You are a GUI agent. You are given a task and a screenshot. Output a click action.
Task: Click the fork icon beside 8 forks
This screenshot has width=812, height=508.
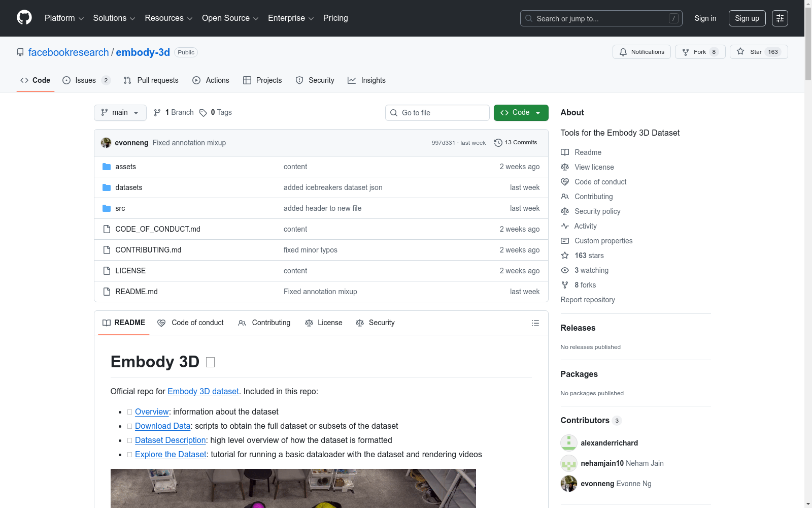(x=565, y=285)
